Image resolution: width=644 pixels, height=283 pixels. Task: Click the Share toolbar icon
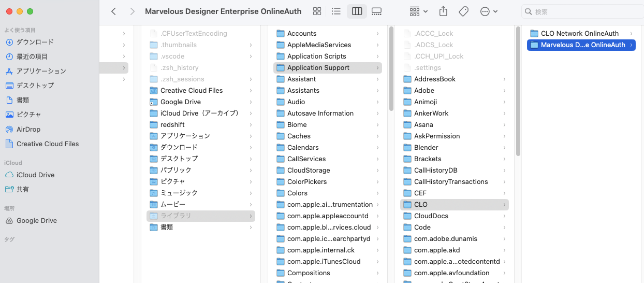[443, 11]
